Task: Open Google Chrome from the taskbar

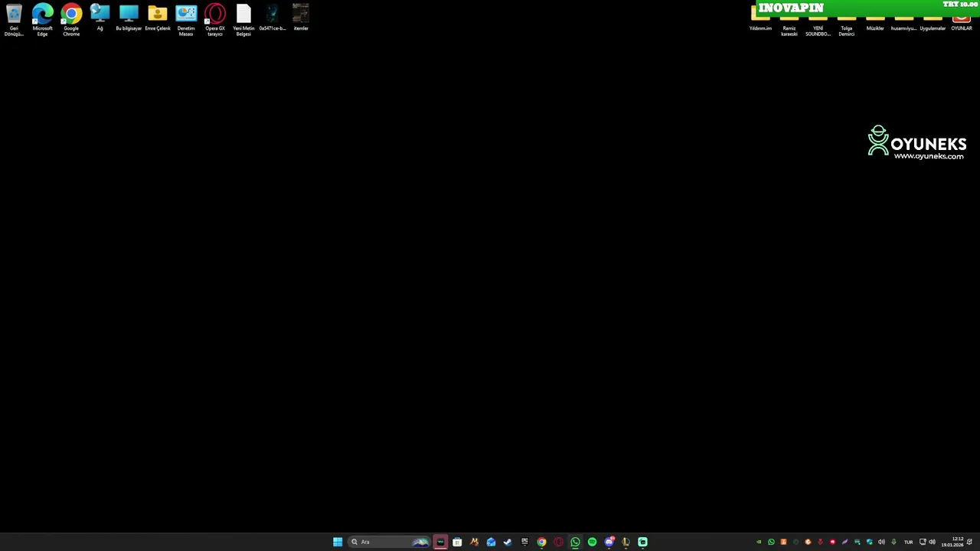Action: [541, 542]
